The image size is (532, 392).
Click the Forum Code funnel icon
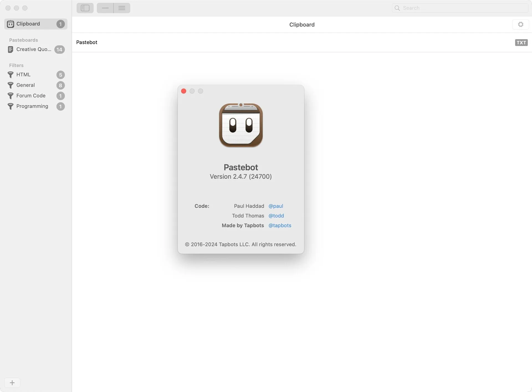(11, 96)
